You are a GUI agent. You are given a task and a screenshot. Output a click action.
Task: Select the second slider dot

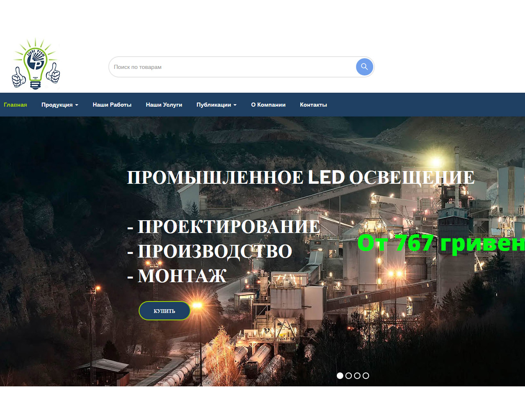pos(349,376)
